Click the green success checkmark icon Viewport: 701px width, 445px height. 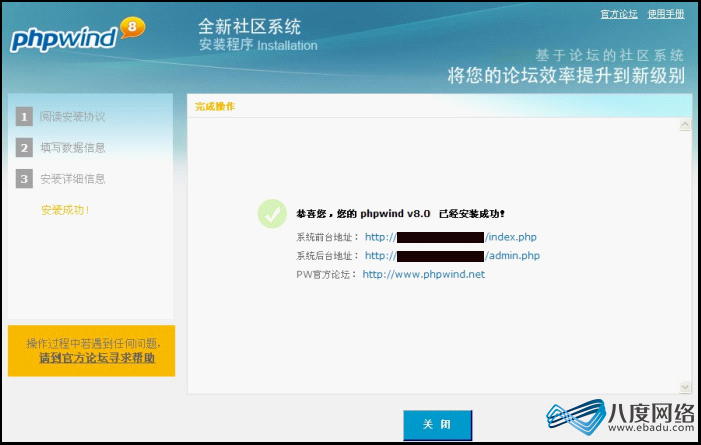pos(272,213)
